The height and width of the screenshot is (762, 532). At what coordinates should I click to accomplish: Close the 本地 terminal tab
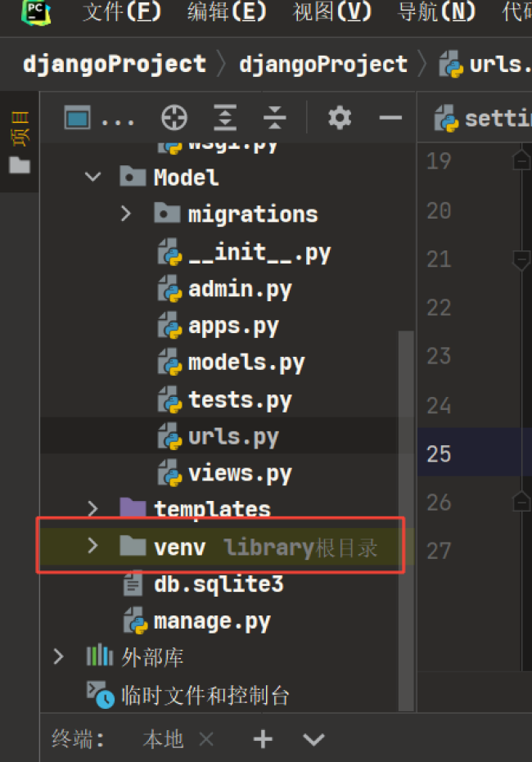click(x=206, y=740)
